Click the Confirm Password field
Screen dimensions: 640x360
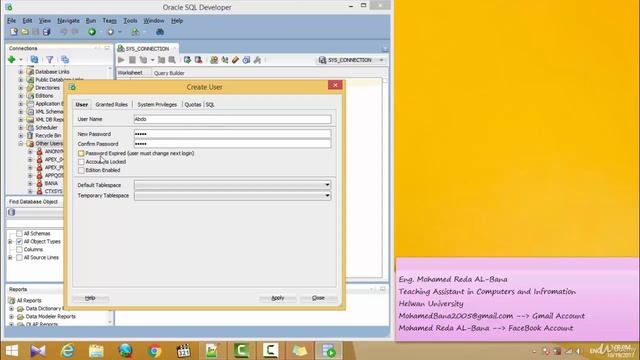point(232,144)
